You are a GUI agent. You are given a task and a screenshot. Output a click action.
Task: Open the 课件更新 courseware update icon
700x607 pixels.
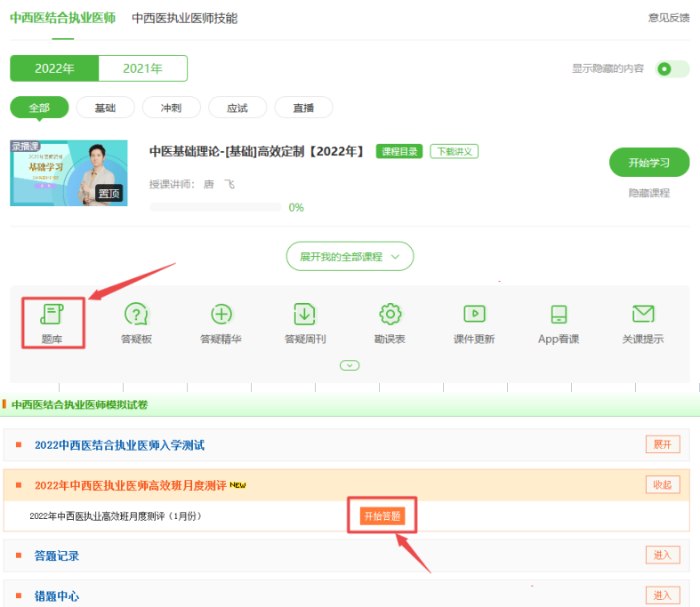click(x=474, y=315)
